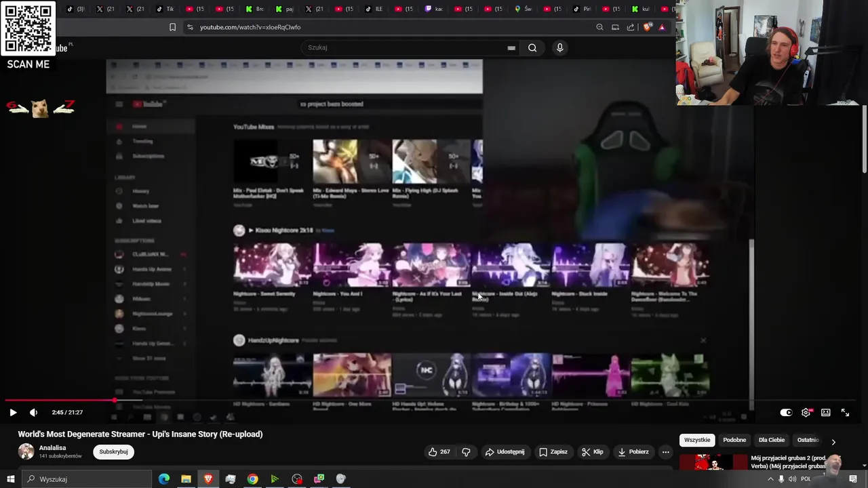Open Brave Rewards triangle icon

662,27
